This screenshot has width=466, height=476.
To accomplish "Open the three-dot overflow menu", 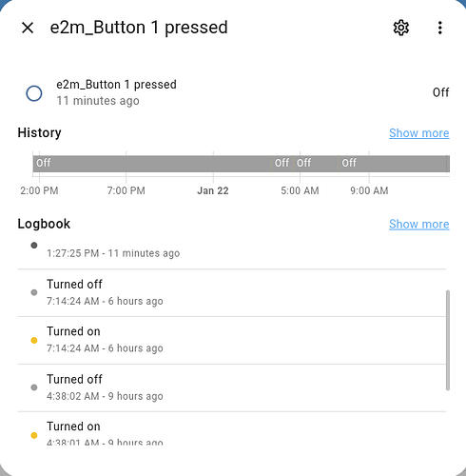I will [439, 28].
